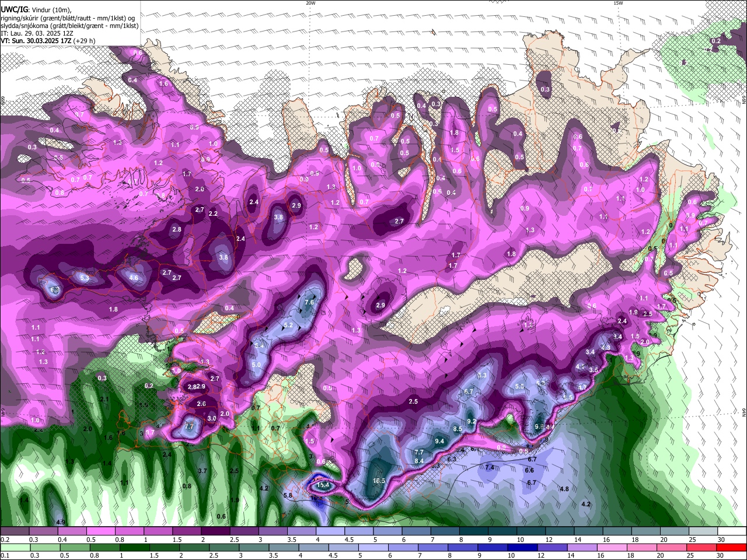Click the 20W longitude label
This screenshot has width=747, height=560.
click(310, 3)
